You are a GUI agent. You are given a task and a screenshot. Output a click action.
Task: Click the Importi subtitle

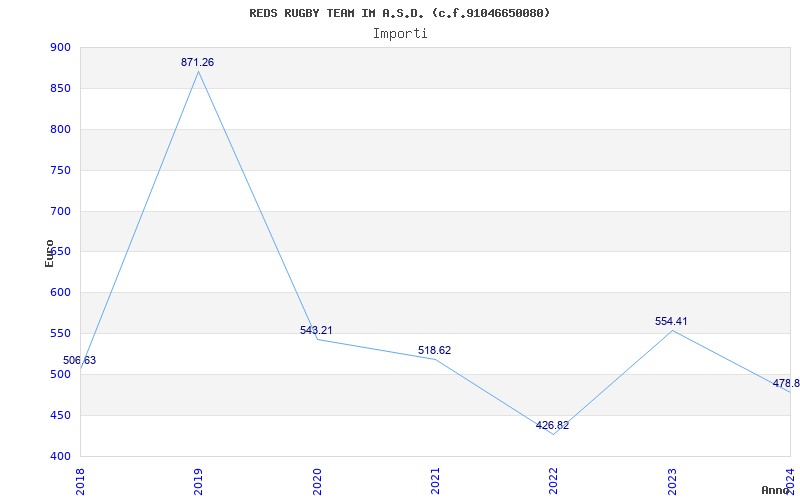tap(400, 34)
